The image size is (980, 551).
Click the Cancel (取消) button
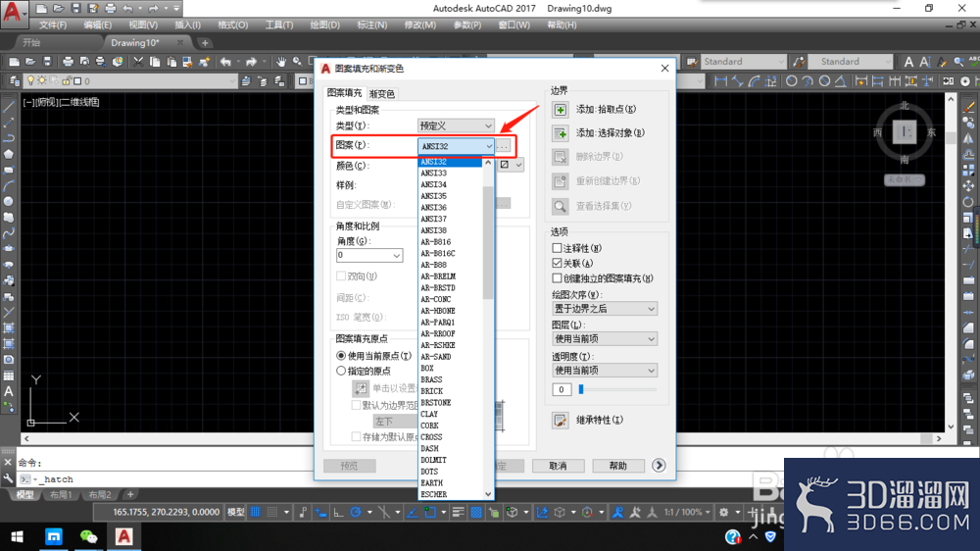tap(559, 466)
